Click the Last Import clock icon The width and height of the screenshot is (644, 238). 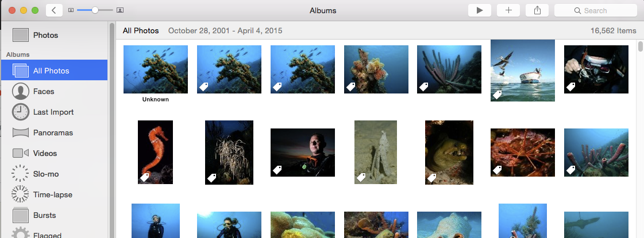tap(21, 112)
